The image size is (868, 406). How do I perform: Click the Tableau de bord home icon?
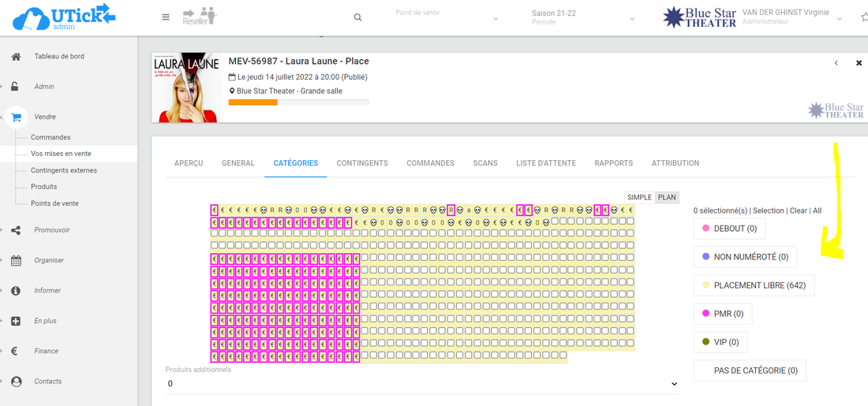click(x=16, y=57)
